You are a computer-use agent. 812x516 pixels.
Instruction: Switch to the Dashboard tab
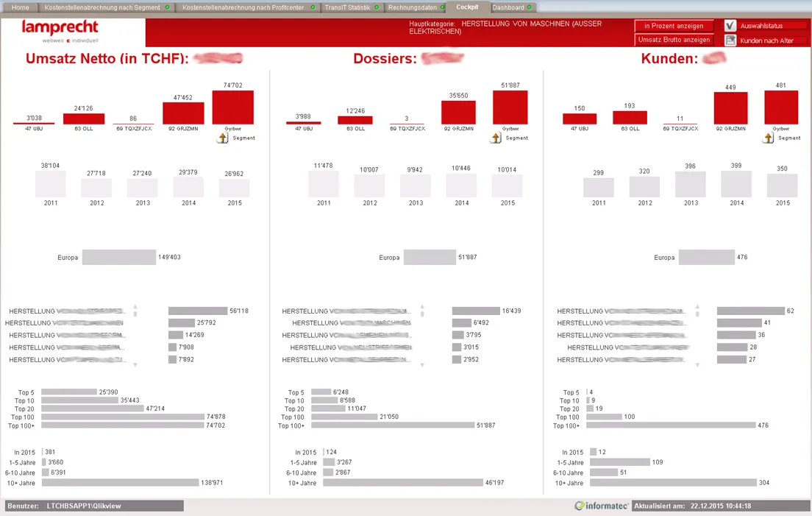(508, 8)
